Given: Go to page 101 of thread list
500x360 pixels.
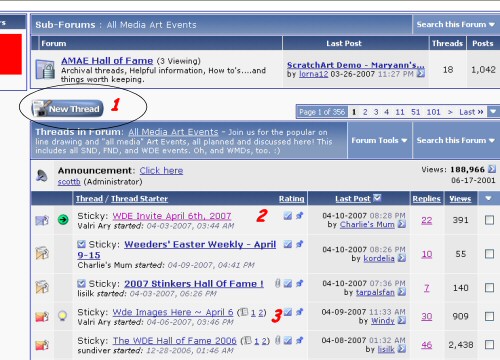Looking at the screenshot, I should tap(433, 112).
